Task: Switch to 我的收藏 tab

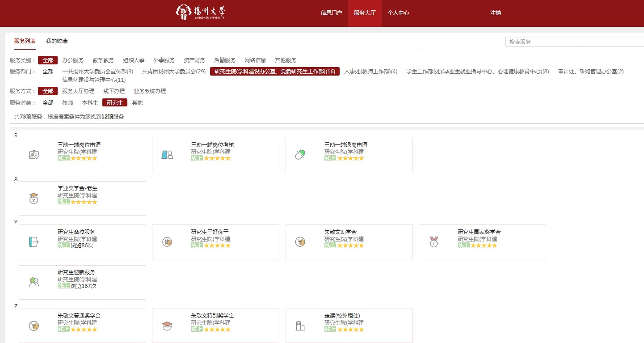Action: (57, 41)
